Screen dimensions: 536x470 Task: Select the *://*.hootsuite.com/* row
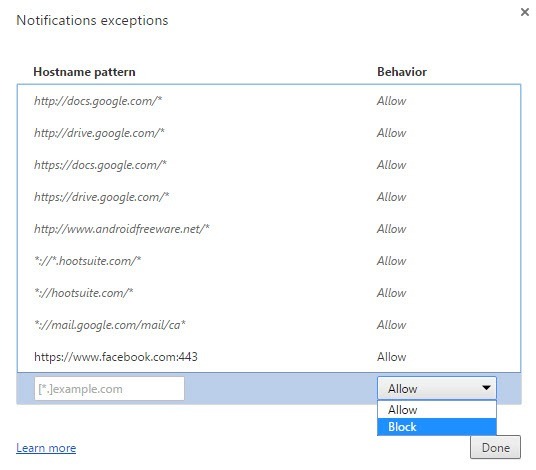269,261
